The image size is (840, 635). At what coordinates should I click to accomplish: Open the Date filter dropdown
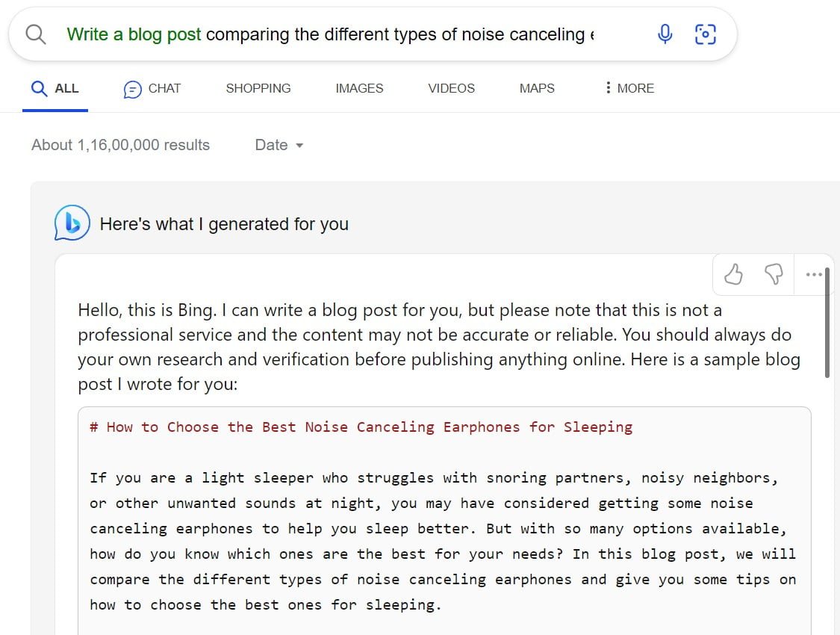(x=278, y=145)
